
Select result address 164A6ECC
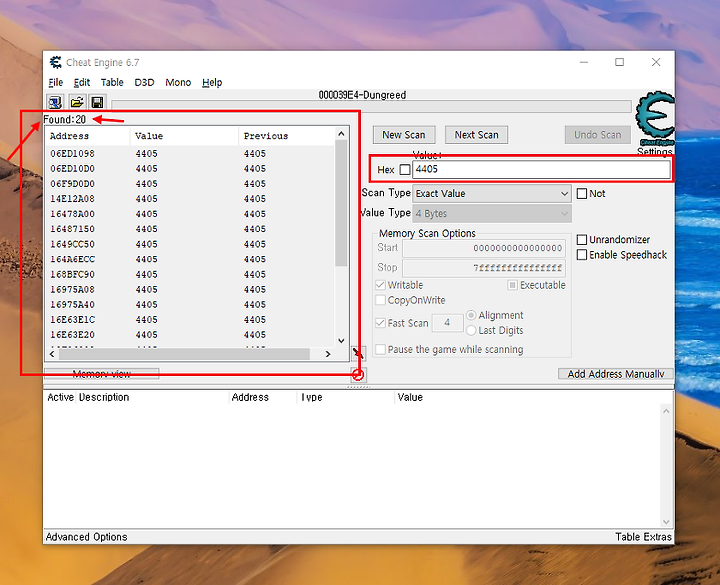(72, 259)
